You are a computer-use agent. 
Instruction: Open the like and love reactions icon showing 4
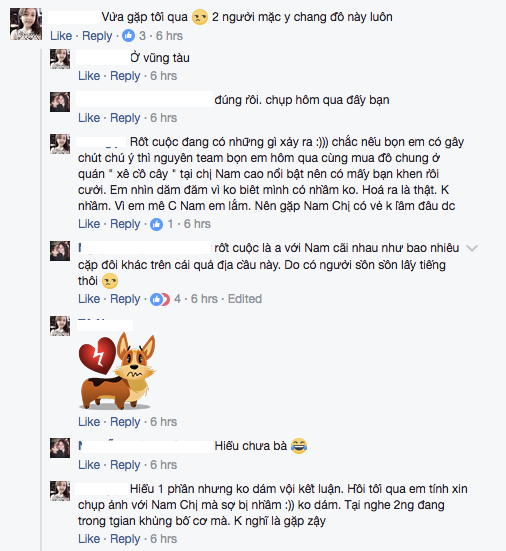(160, 299)
